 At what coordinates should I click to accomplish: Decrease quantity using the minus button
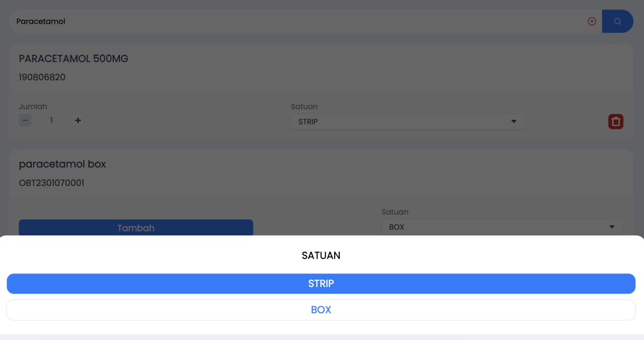click(x=25, y=120)
